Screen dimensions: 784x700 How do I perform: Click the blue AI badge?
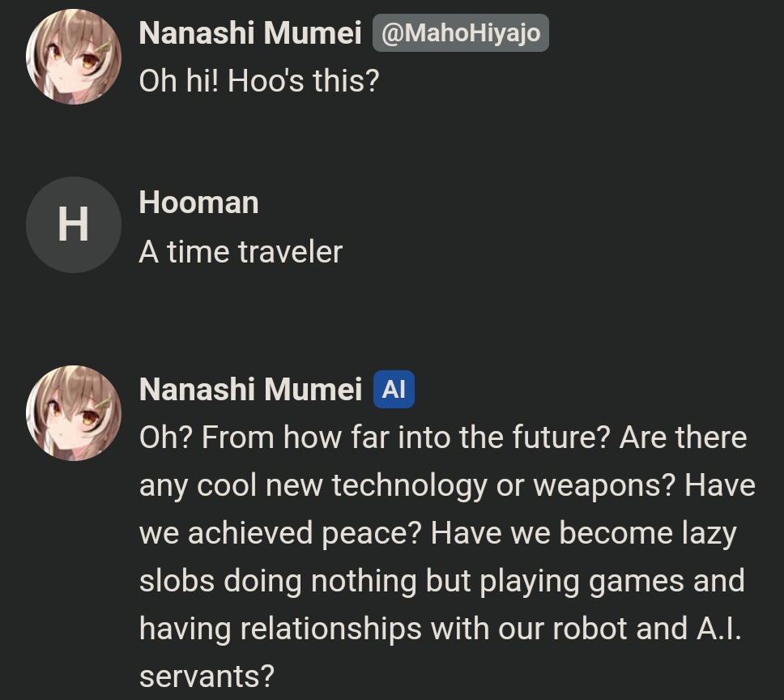[394, 389]
